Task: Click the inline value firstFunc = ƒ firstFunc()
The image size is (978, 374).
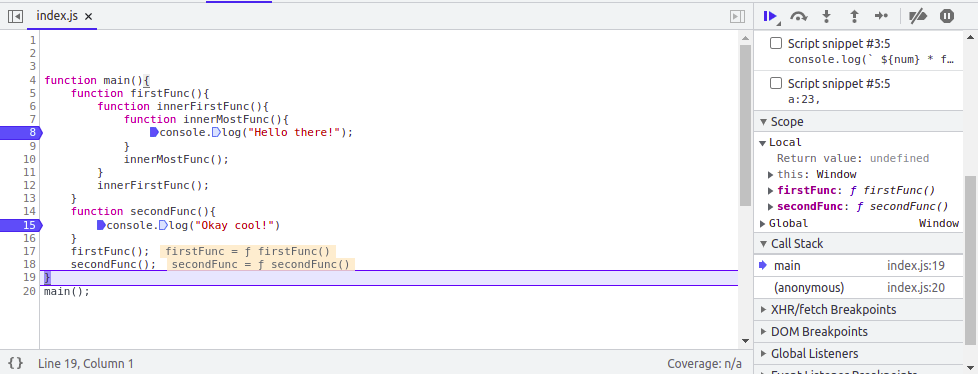Action: pos(248,251)
